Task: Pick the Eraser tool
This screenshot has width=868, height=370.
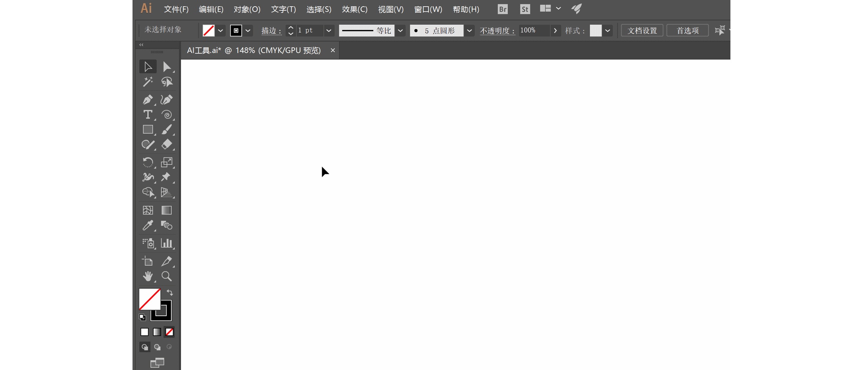Action: coord(167,145)
